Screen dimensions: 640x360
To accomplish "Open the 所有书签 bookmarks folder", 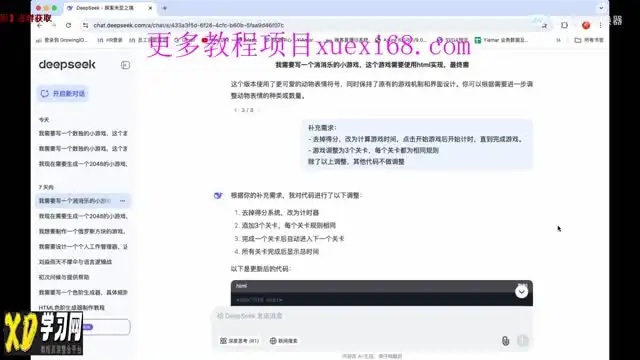I will tap(589, 40).
